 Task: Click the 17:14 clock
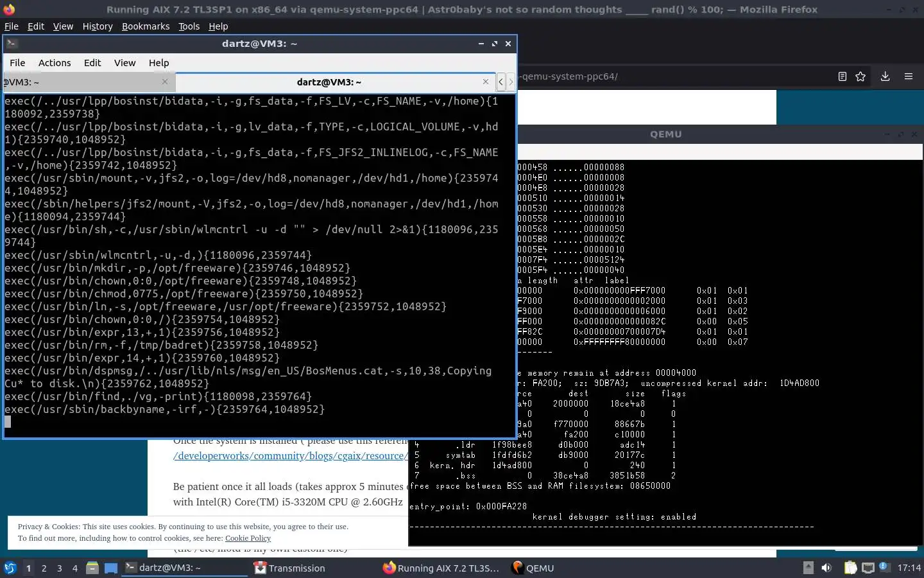[909, 568]
